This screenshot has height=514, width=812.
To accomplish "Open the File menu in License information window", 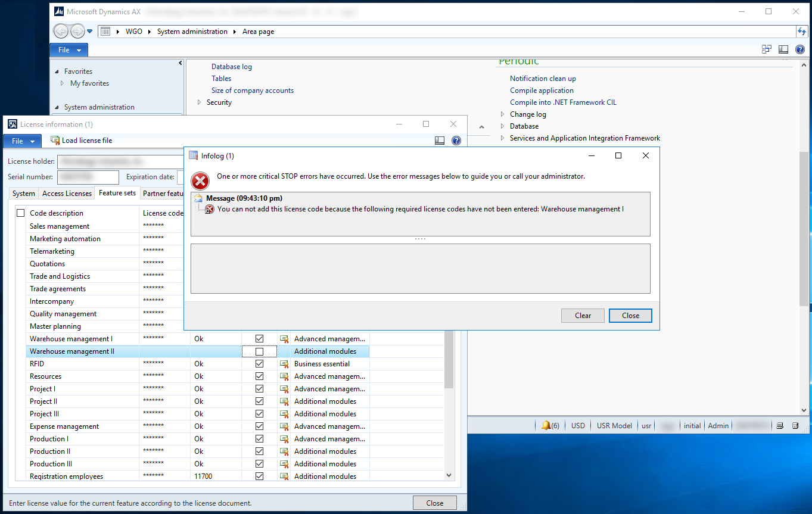I will tap(23, 141).
